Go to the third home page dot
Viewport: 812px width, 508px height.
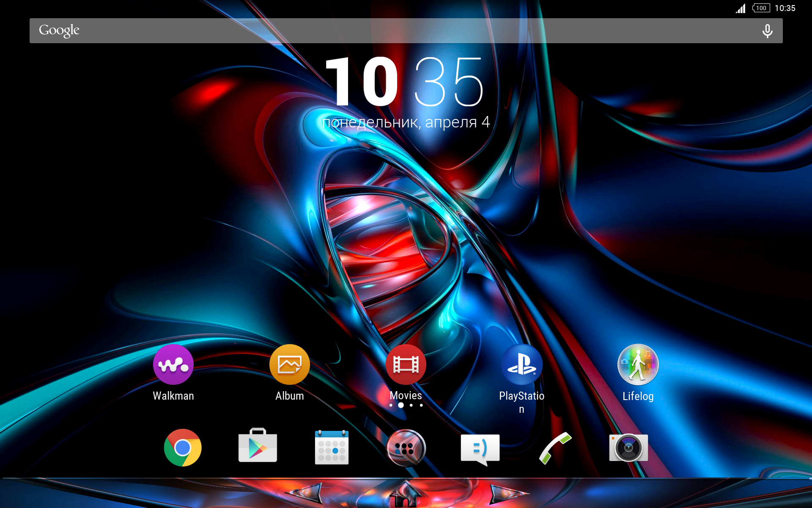(x=411, y=405)
